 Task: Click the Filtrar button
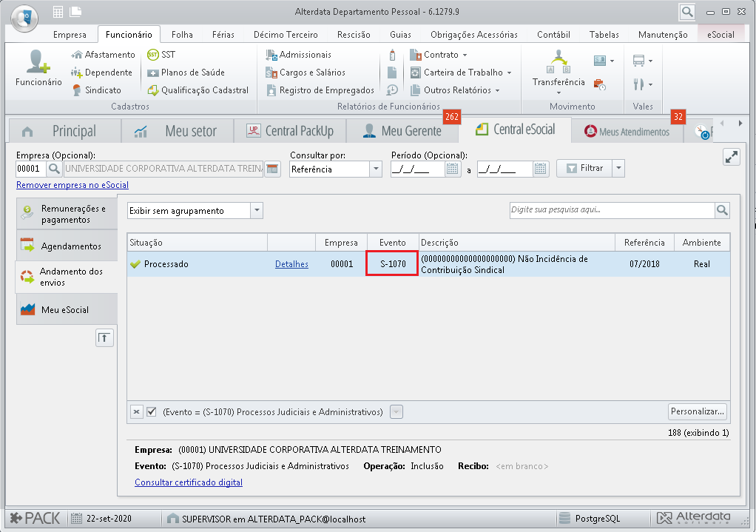(585, 168)
